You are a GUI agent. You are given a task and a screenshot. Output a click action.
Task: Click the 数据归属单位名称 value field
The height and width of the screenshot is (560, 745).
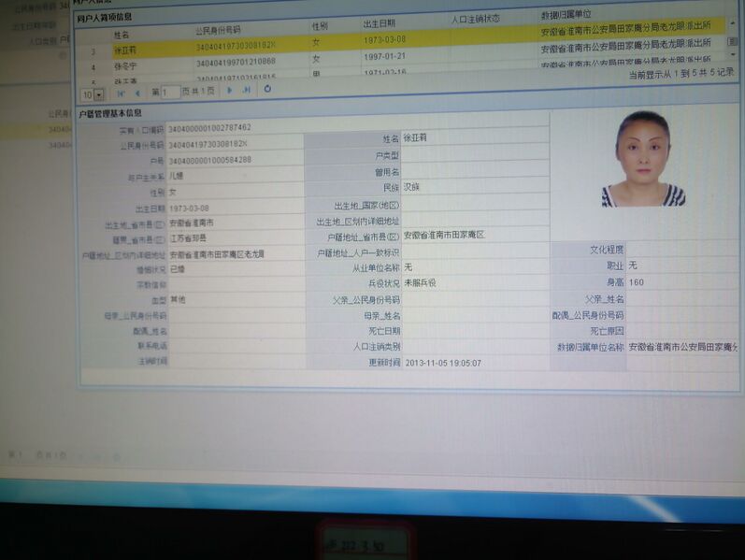tap(683, 347)
